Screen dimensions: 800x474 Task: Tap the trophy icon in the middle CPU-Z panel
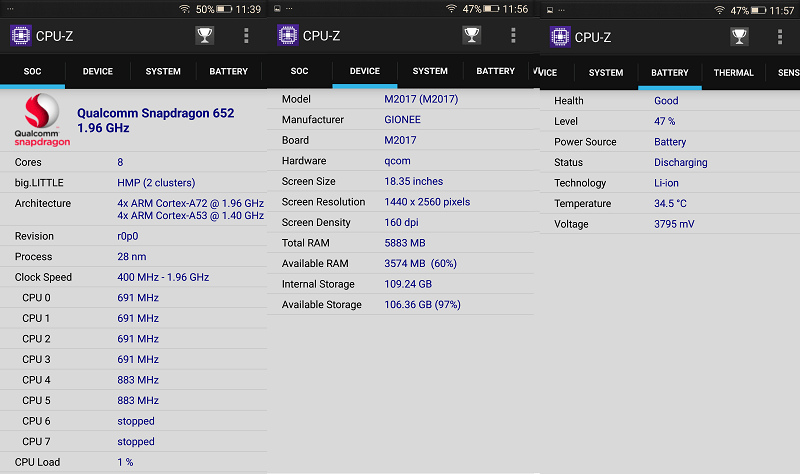[471, 35]
